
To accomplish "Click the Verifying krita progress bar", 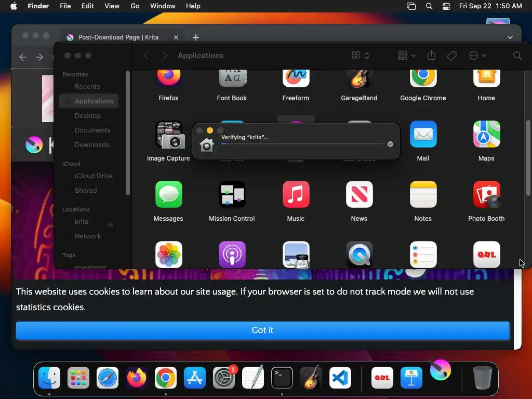I will point(302,144).
